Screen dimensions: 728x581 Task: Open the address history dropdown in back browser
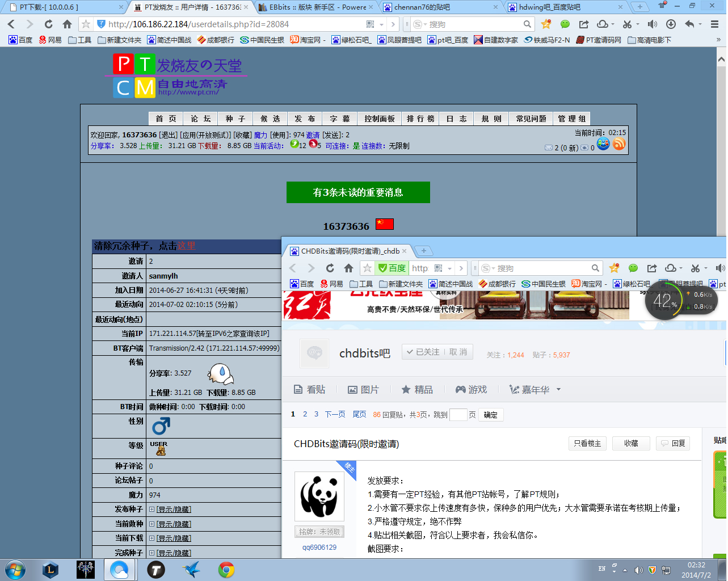click(381, 24)
